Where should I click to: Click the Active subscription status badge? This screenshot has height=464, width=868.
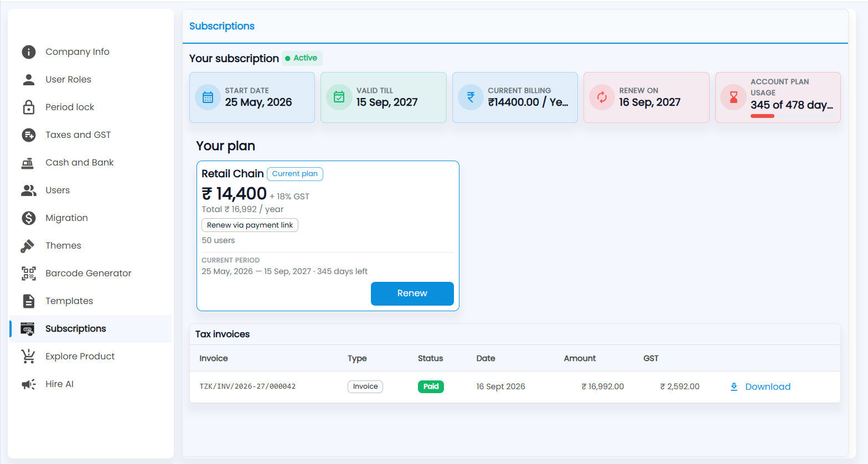pyautogui.click(x=302, y=58)
